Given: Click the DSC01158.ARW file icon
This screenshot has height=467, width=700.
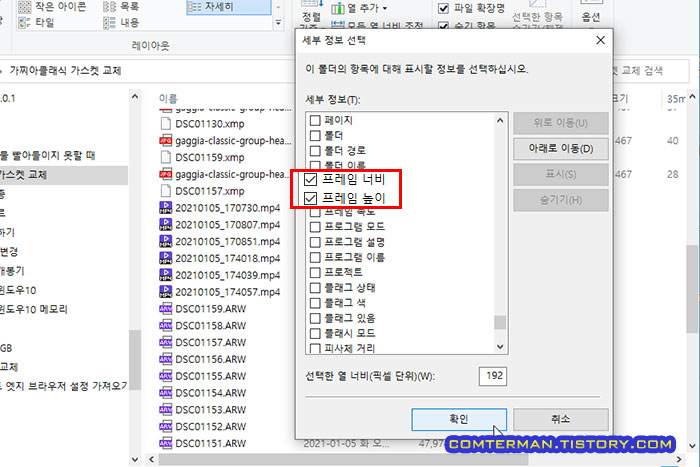Looking at the screenshot, I should tap(166, 325).
